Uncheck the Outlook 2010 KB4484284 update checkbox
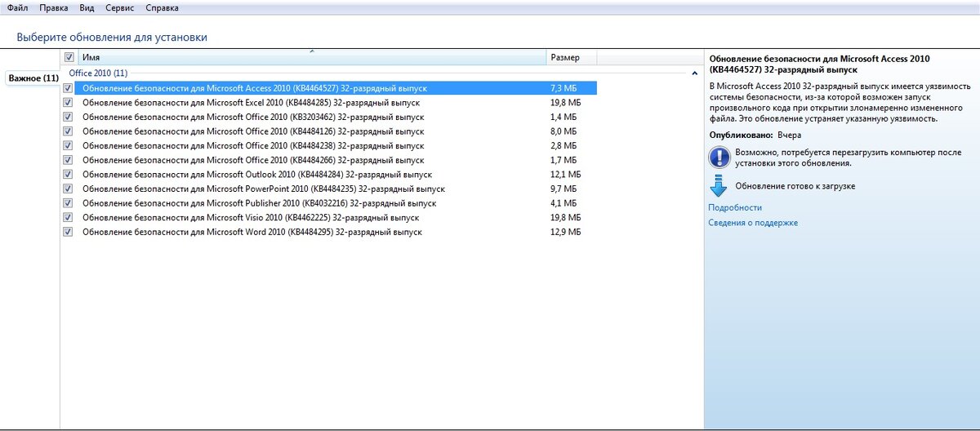This screenshot has height=431, width=980. click(68, 174)
